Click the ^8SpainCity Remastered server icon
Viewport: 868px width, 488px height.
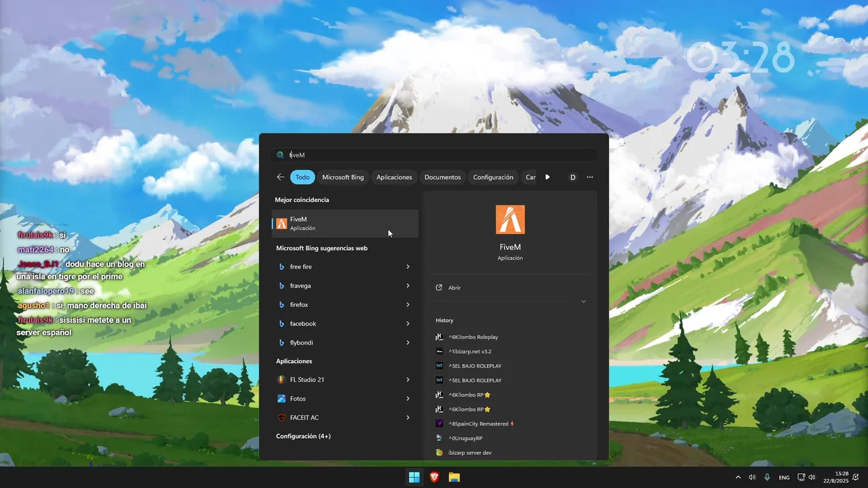pos(439,424)
